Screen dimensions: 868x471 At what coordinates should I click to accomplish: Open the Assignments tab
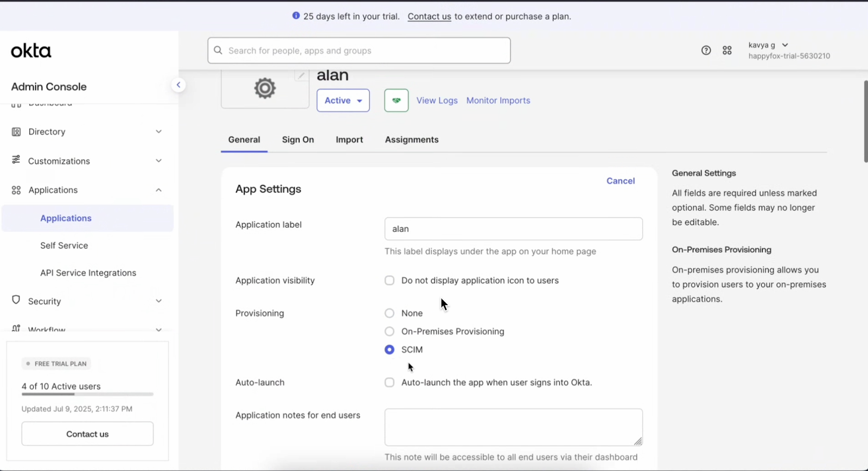tap(412, 139)
